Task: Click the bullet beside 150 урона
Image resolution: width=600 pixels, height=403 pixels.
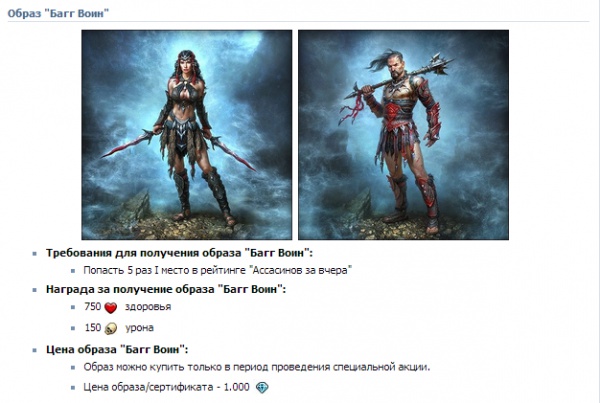Action: tap(73, 328)
